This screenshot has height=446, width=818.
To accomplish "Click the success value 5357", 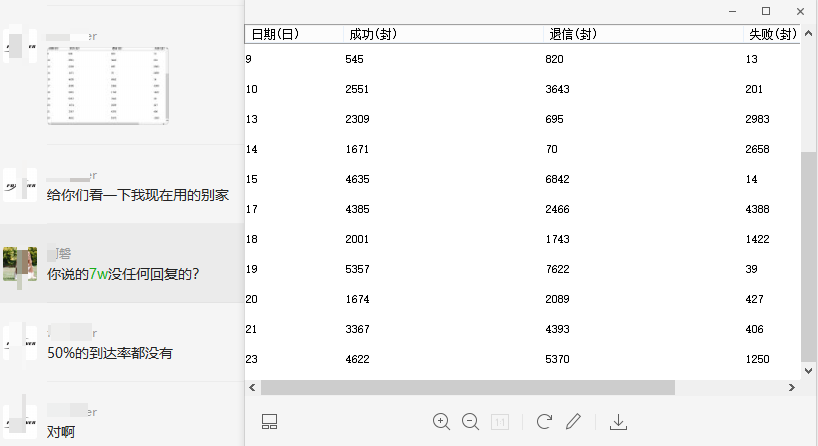I will click(x=357, y=269).
